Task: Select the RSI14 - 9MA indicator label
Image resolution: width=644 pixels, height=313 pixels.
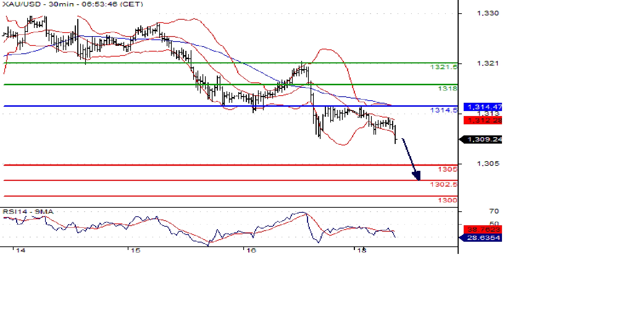Action: [x=28, y=212]
